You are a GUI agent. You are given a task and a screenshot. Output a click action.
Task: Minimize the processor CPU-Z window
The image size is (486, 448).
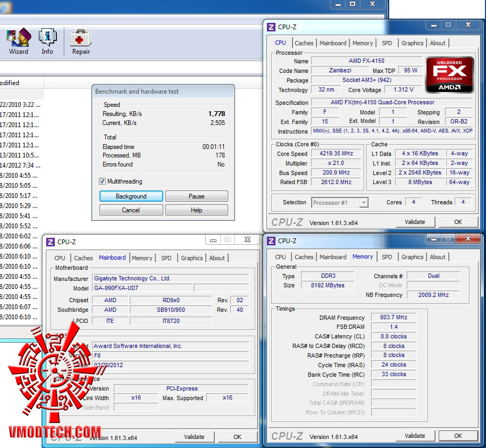coord(434,25)
